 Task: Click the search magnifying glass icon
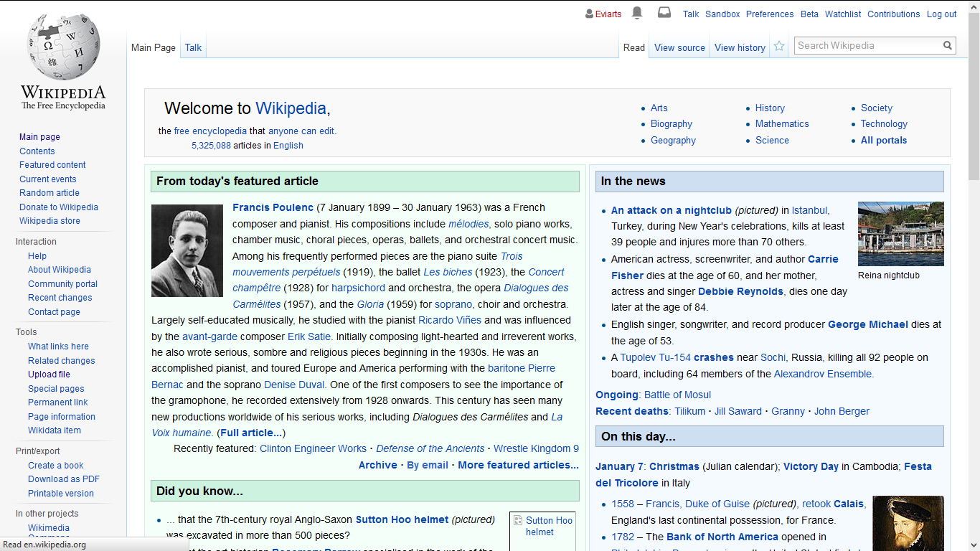coord(948,46)
